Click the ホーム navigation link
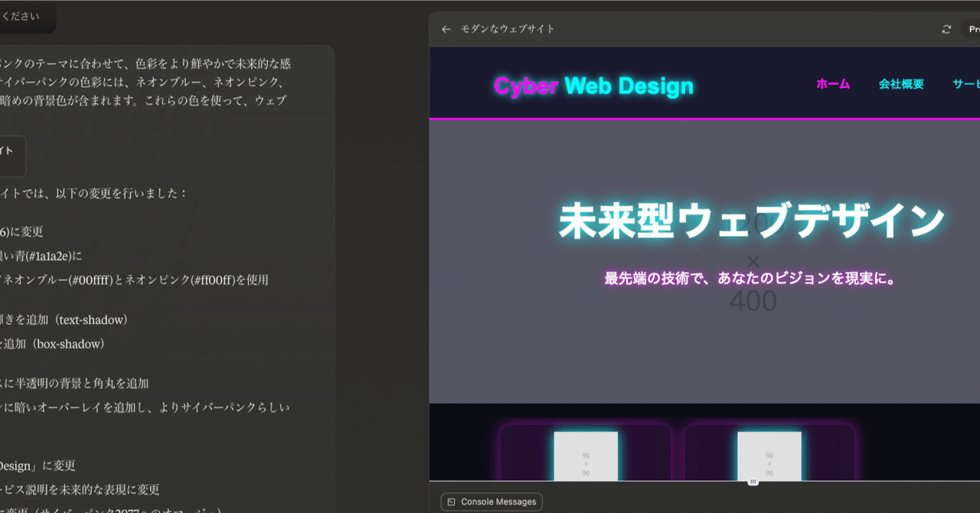This screenshot has height=513, width=980. click(x=833, y=84)
